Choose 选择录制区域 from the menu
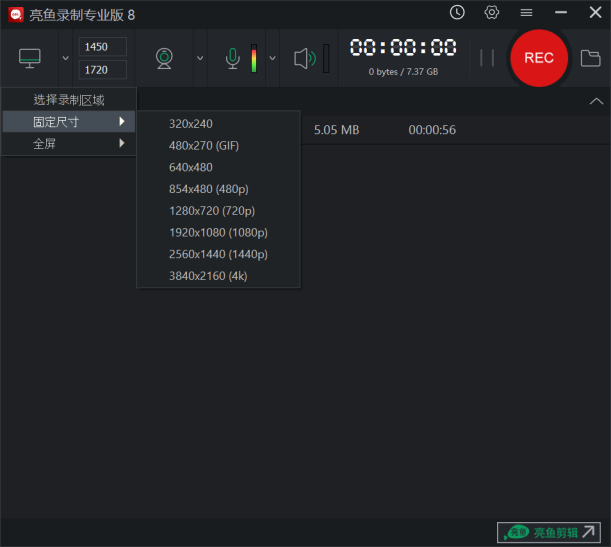The width and height of the screenshot is (611, 547). click(x=68, y=100)
